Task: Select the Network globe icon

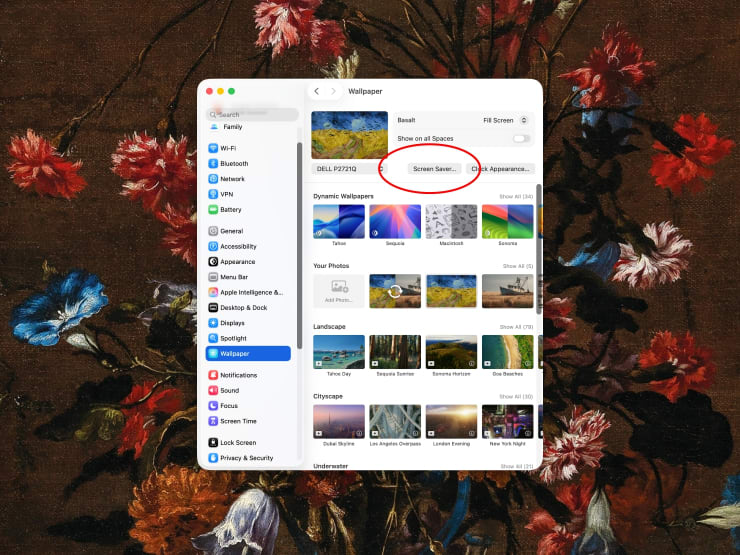Action: click(213, 179)
